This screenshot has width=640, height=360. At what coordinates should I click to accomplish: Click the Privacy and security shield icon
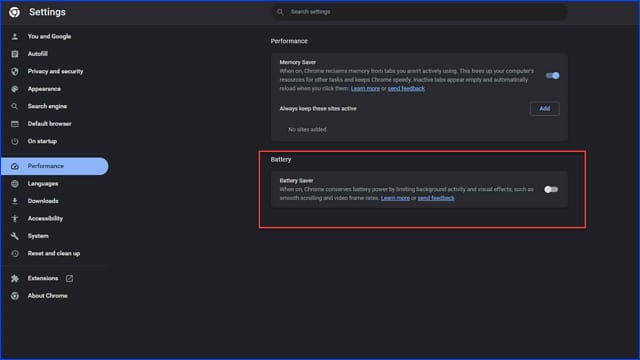click(x=15, y=71)
